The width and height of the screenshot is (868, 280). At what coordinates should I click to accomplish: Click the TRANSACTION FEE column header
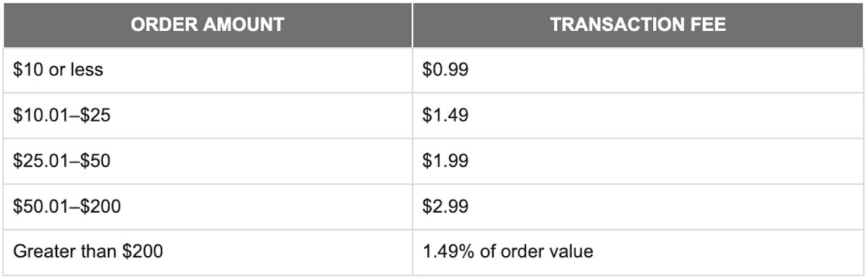point(639,25)
